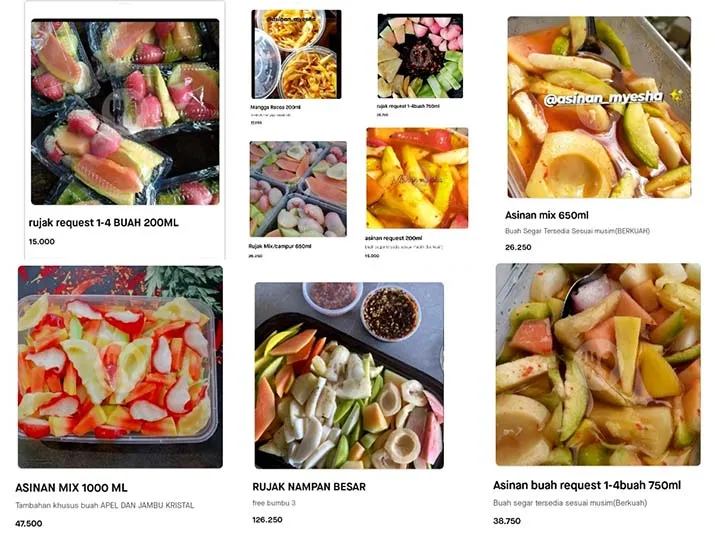Click the 'ASINAN MIX 1000 ML' heading
This screenshot has width=715, height=536.
[71, 488]
